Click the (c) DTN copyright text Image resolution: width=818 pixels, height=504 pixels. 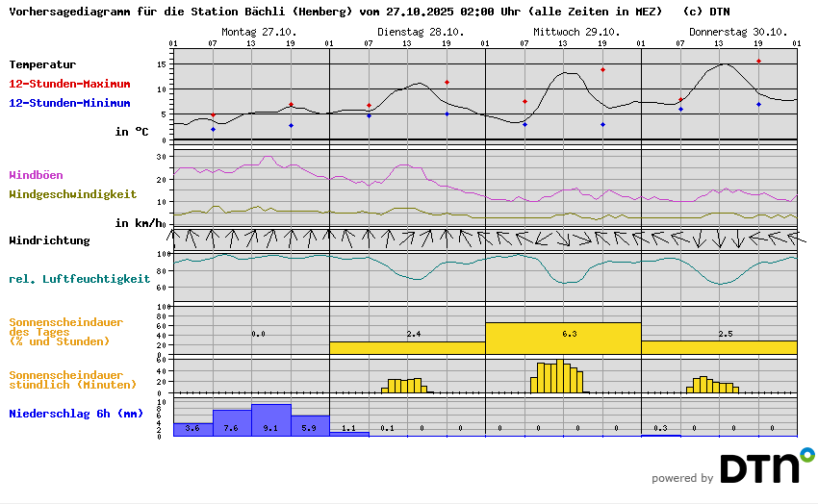click(x=705, y=12)
